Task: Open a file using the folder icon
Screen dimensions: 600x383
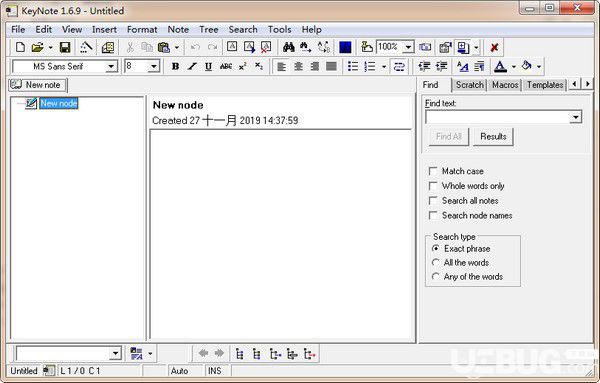Action: pos(38,47)
